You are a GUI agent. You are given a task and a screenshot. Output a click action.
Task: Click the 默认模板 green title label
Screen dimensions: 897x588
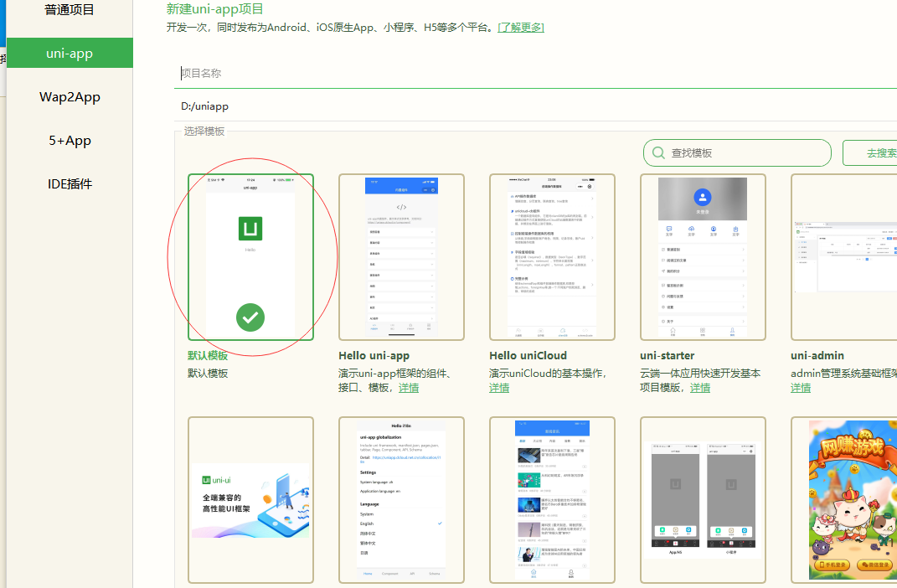(208, 356)
